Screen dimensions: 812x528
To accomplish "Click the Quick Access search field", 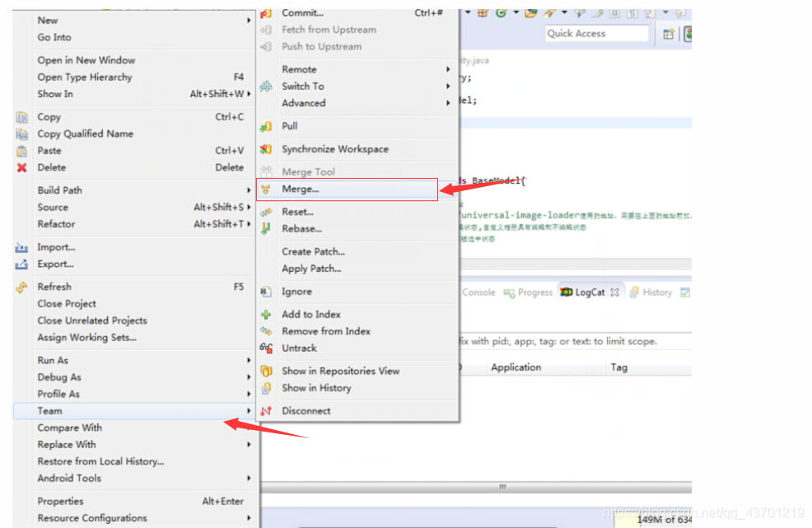I will tap(596, 34).
